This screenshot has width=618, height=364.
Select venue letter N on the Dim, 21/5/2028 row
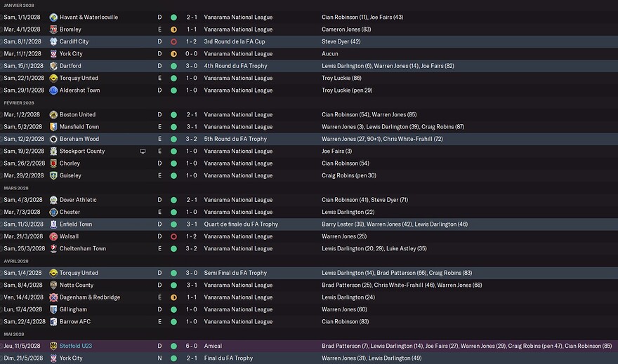pos(159,358)
